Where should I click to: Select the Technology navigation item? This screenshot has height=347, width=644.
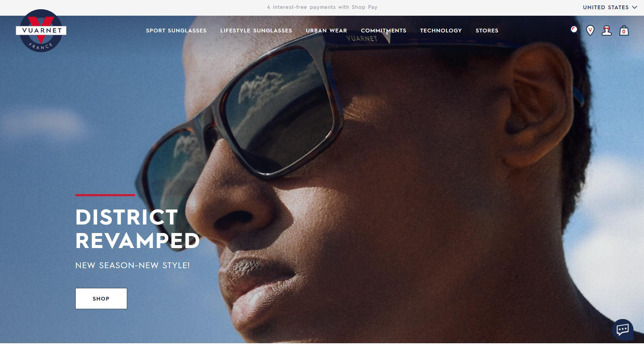[441, 30]
